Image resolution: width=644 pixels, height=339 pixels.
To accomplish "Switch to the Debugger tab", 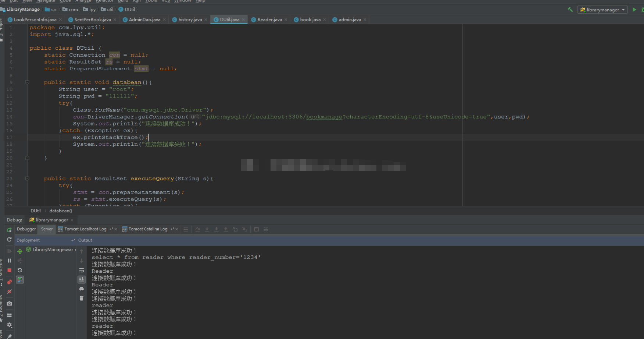I will (26, 229).
